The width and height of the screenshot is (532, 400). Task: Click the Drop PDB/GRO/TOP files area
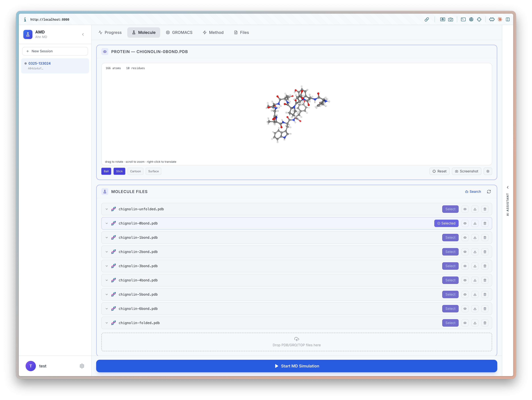pos(297,342)
